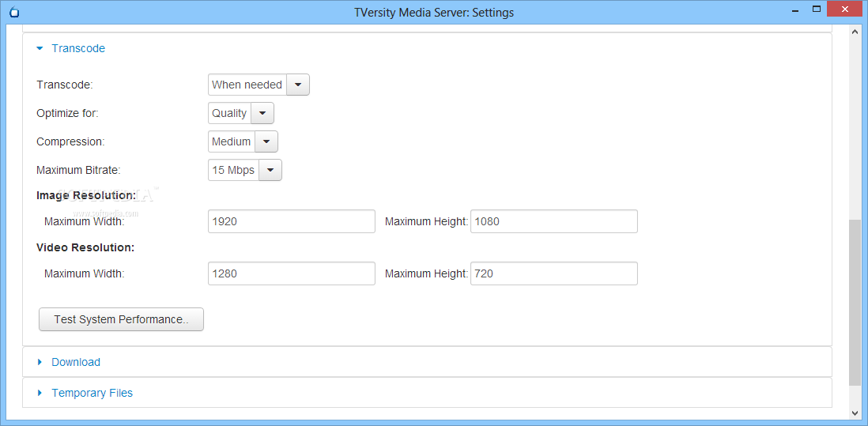Minimize the Settings window
Image resolution: width=868 pixels, height=426 pixels.
click(x=797, y=9)
